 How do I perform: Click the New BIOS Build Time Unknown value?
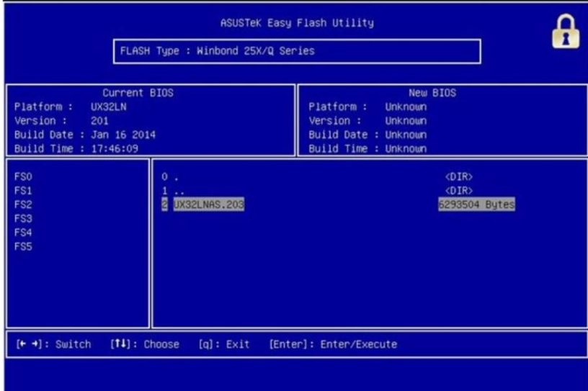[406, 149]
